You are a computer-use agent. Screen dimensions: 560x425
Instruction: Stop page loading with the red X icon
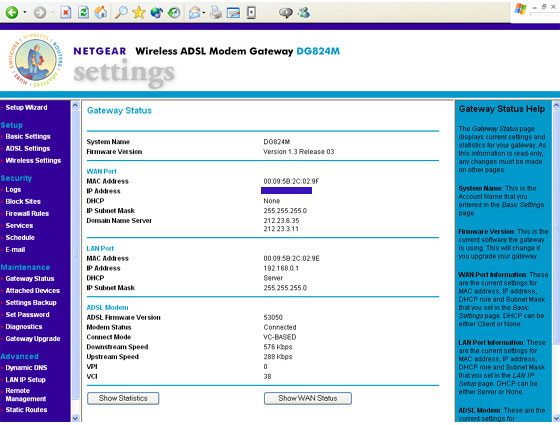(x=66, y=13)
